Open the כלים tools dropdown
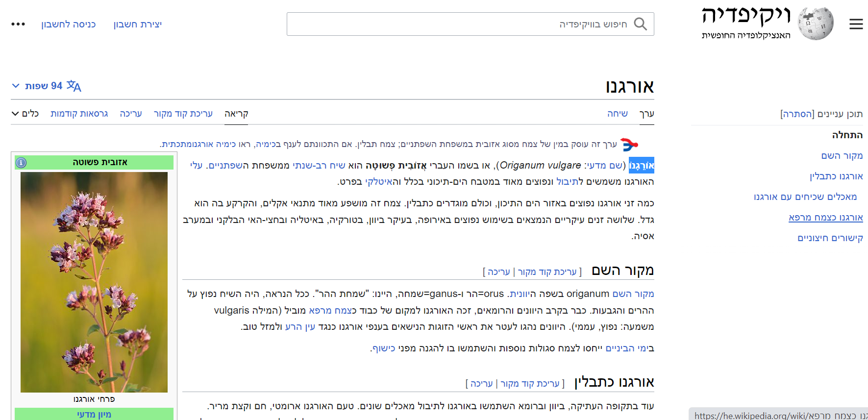The width and height of the screenshot is (868, 420). tap(25, 114)
